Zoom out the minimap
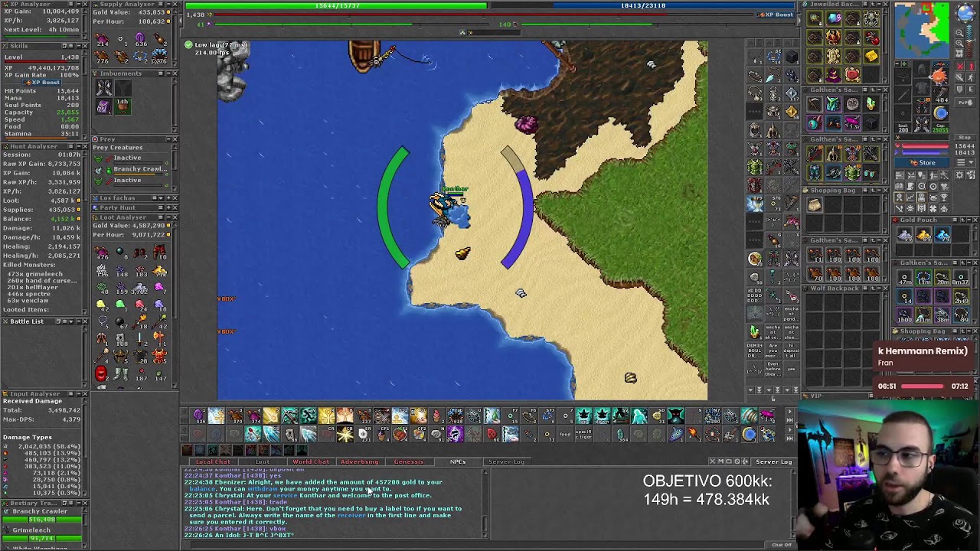Screen dimensions: 980x551 click(959, 33)
